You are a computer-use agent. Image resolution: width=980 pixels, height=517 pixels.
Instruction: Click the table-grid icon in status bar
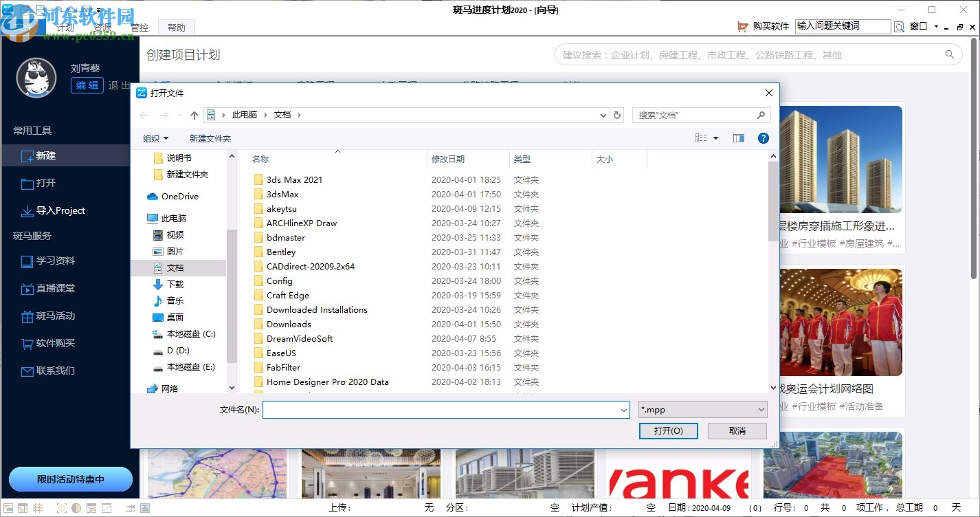coord(23,508)
